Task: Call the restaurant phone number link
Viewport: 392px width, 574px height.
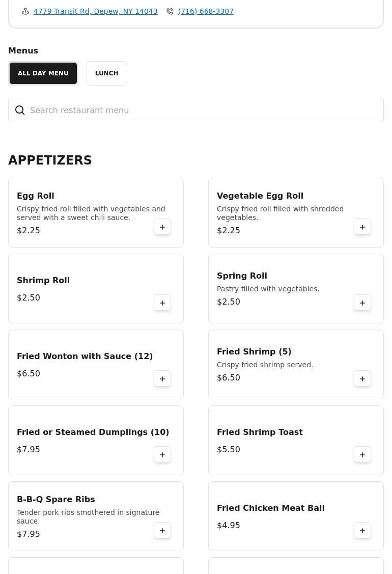Action: 206,11
